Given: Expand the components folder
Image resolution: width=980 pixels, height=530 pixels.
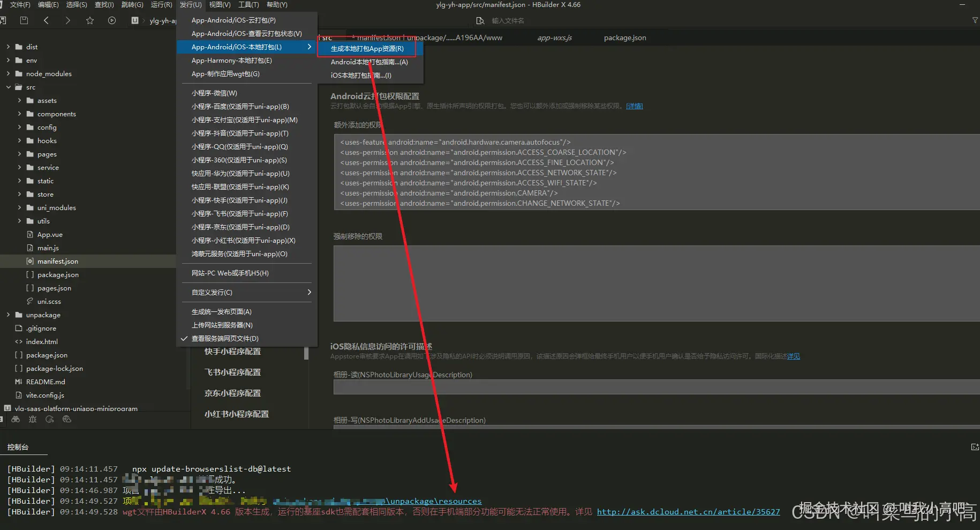Looking at the screenshot, I should 19,114.
